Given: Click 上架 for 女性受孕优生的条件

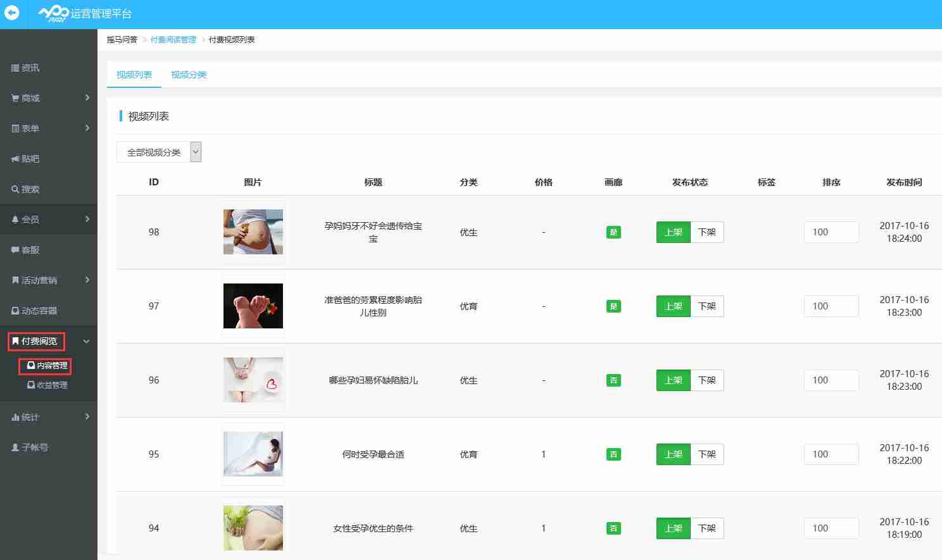Looking at the screenshot, I should tap(672, 528).
